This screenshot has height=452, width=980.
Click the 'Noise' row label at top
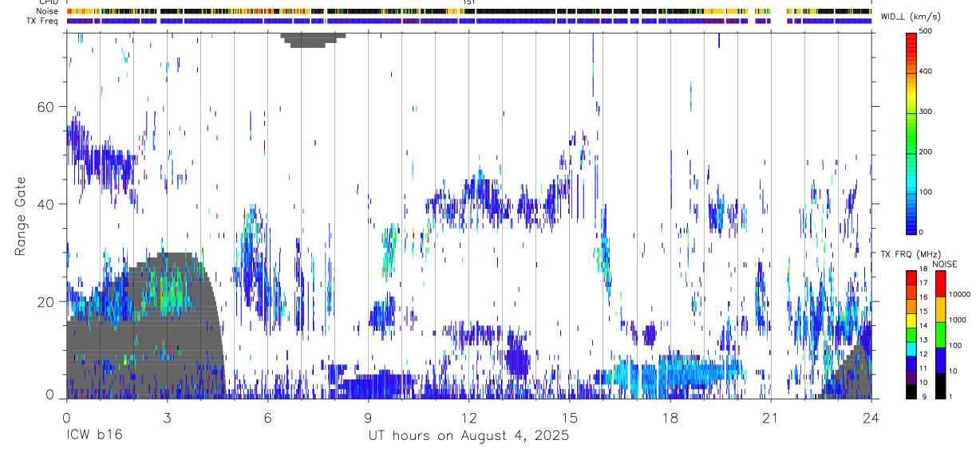tap(47, 11)
